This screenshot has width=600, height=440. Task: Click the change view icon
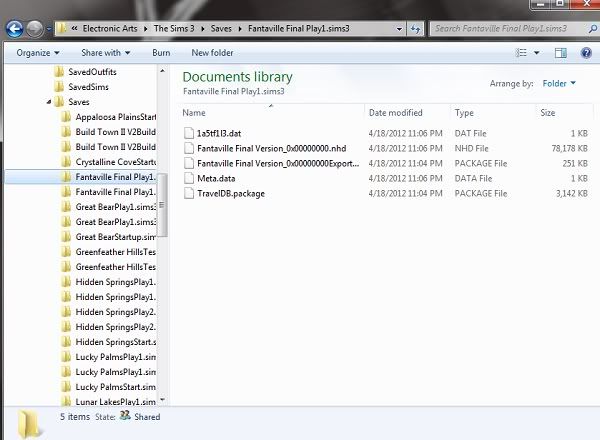521,53
